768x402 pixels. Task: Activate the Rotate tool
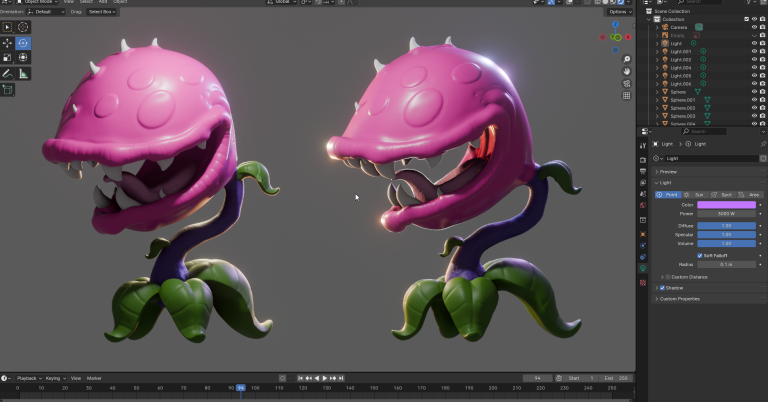(x=23, y=43)
